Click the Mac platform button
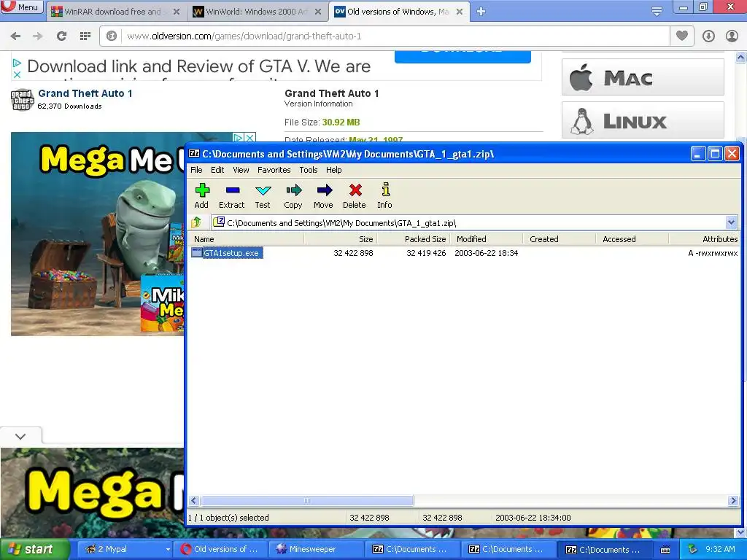Viewport: 747px width, 560px height. pos(643,77)
